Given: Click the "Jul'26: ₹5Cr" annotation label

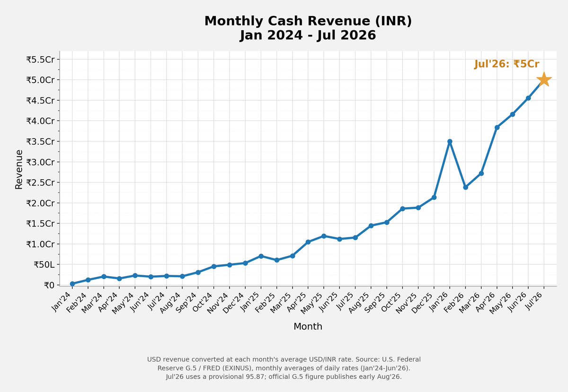Looking at the screenshot, I should pos(506,64).
